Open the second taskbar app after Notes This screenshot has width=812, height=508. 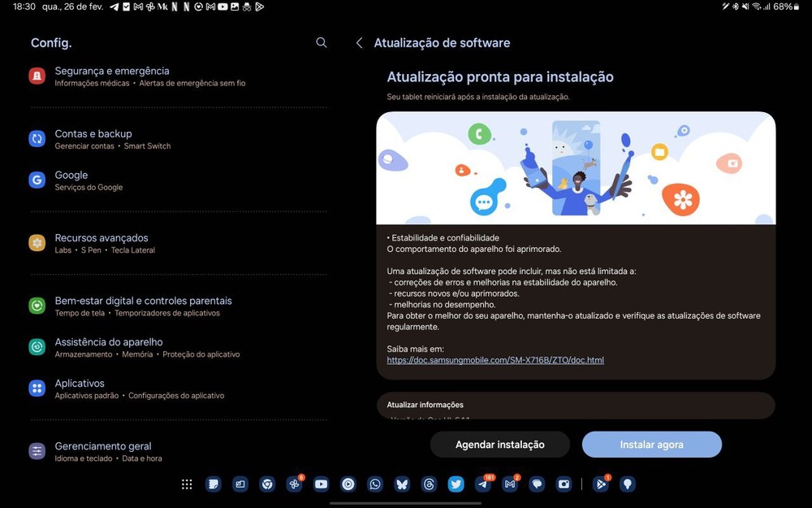tap(240, 484)
